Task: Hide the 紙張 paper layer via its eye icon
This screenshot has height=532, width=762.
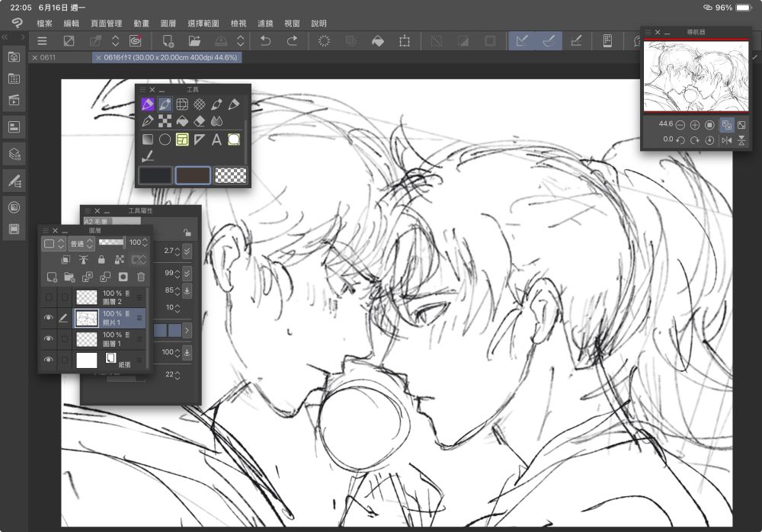Action: (49, 360)
